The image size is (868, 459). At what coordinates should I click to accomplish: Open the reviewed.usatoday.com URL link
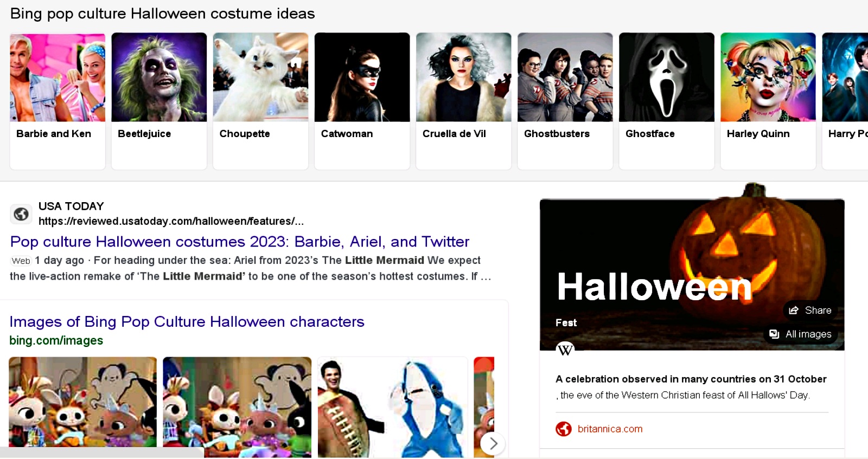tap(171, 221)
